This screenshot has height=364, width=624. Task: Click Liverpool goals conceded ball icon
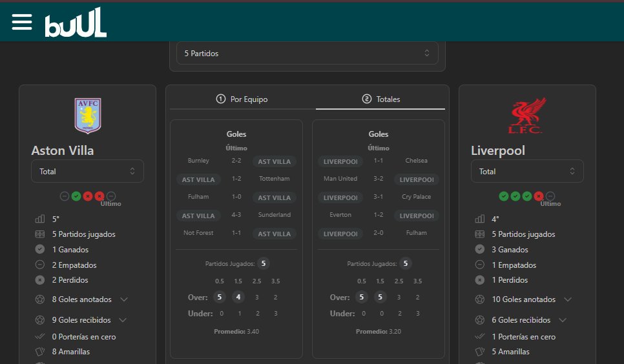point(479,320)
